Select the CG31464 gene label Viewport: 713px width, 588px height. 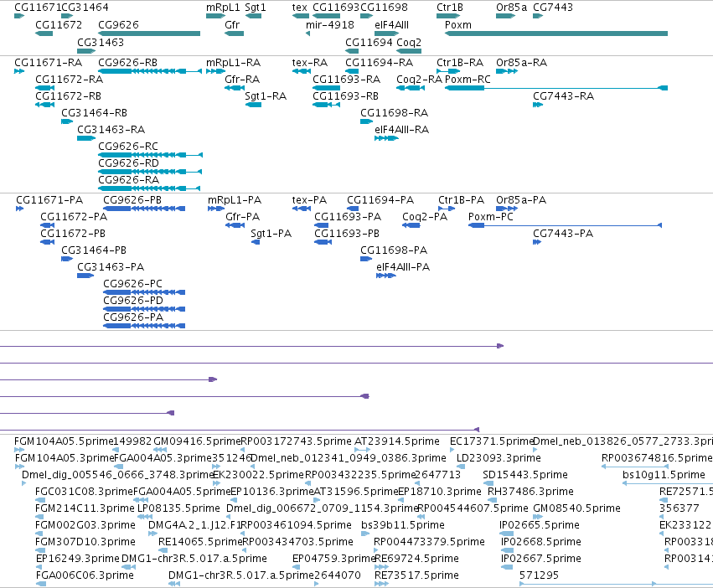[85, 8]
